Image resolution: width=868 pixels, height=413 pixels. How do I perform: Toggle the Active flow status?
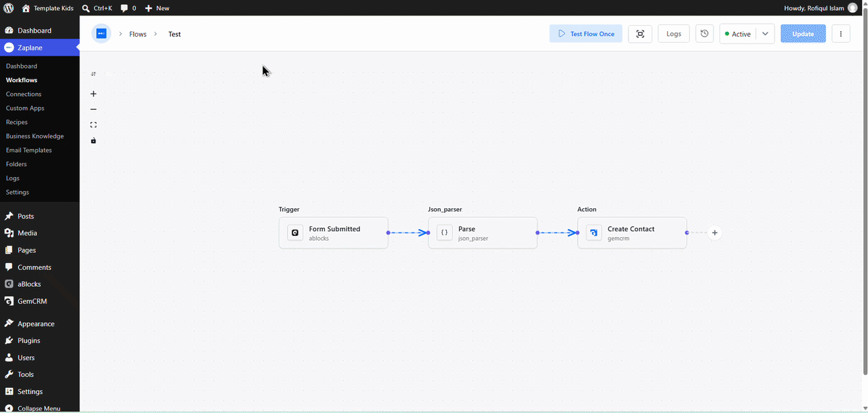738,34
